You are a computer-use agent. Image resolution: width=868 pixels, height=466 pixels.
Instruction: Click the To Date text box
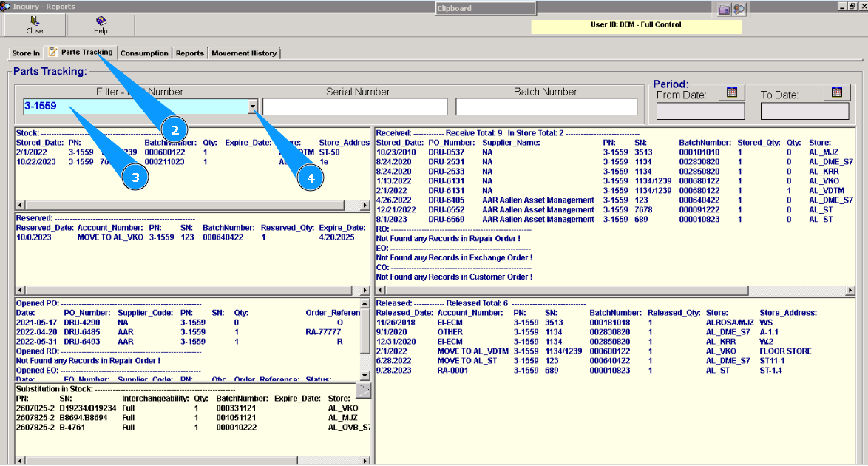804,111
